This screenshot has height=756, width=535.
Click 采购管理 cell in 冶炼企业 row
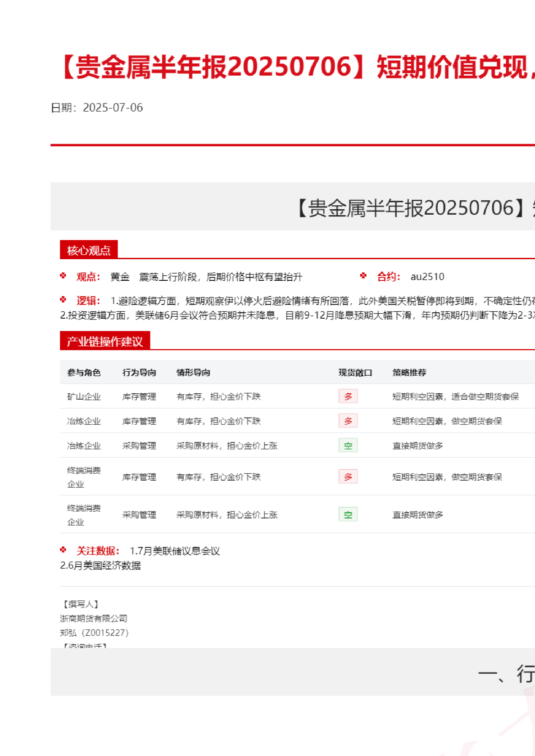point(139,445)
